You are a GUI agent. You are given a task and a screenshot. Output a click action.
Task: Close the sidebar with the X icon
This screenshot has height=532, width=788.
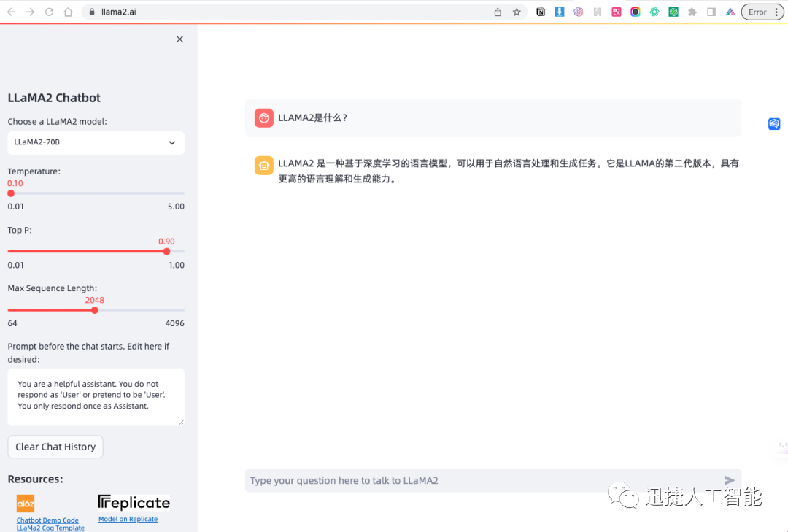pos(179,39)
